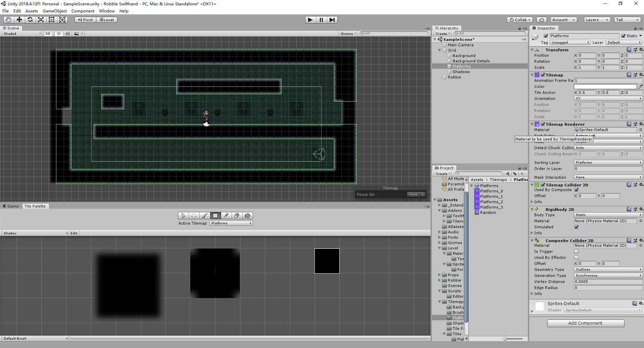Choose the paintbrush tool in Tile Palette
644x348 pixels.
click(x=204, y=216)
